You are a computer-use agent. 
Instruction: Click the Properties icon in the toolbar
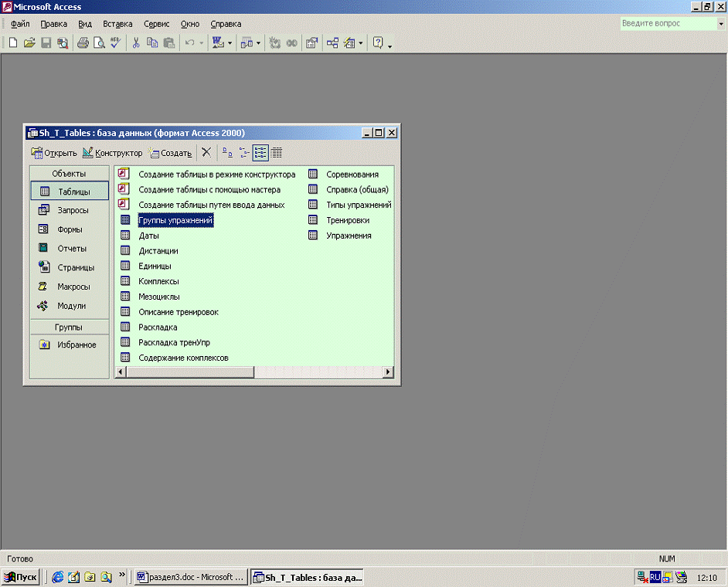pos(311,43)
